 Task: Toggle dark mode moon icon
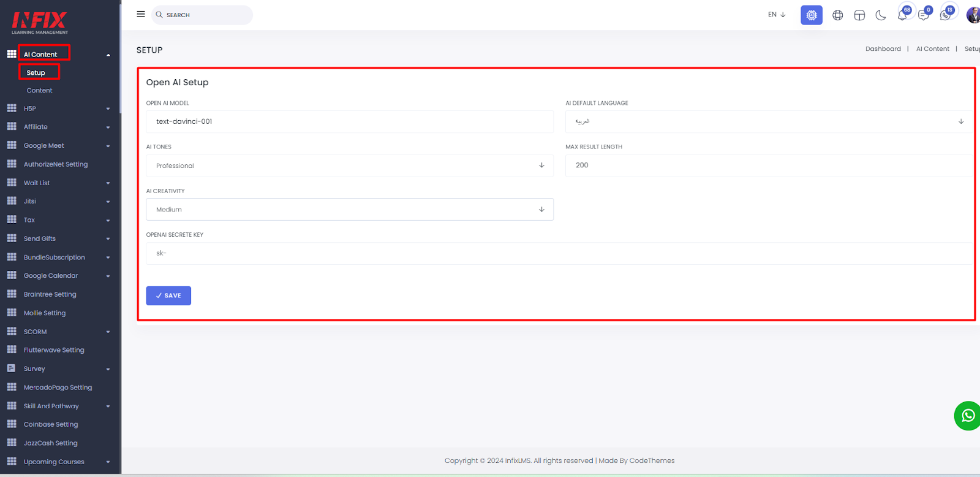881,15
